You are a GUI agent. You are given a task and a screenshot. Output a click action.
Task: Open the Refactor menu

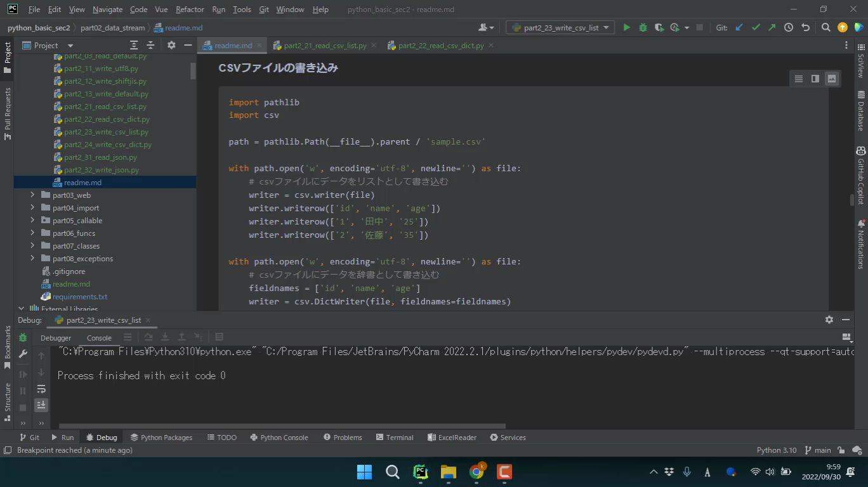tap(190, 10)
